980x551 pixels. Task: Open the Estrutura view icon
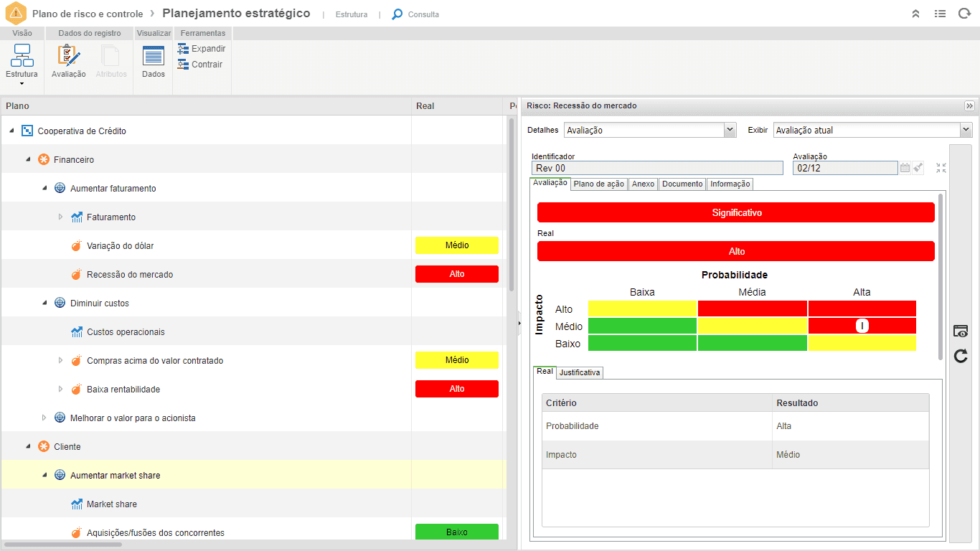coord(22,56)
